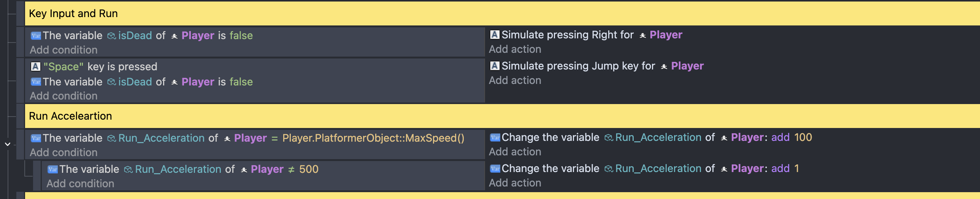Add a condition under the MaxSpeed() condition
The image size is (980, 199).
coord(63,153)
